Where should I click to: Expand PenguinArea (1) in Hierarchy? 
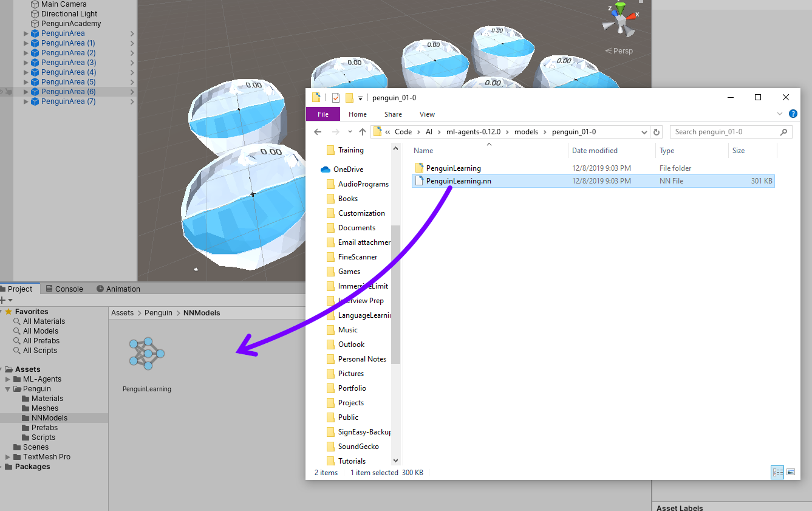(26, 43)
